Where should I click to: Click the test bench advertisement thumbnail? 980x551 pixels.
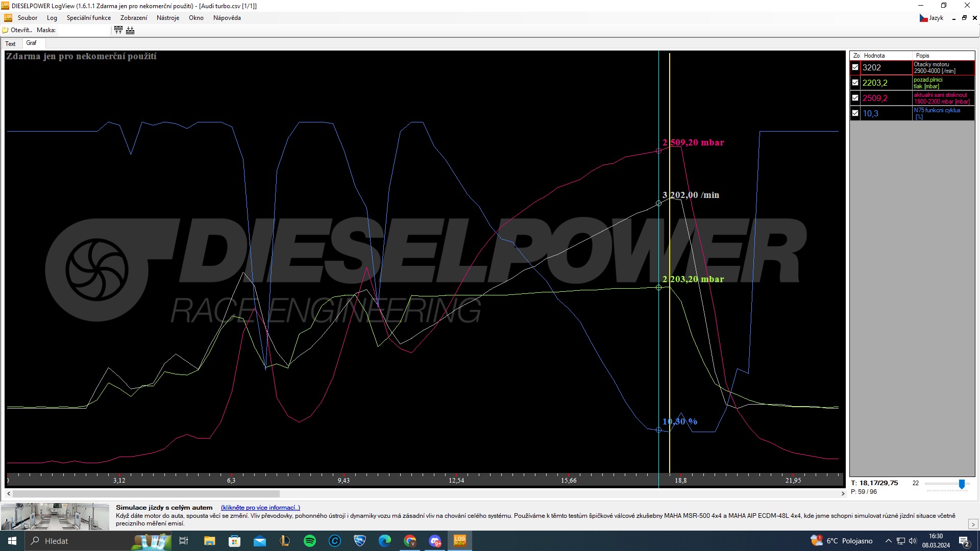55,516
